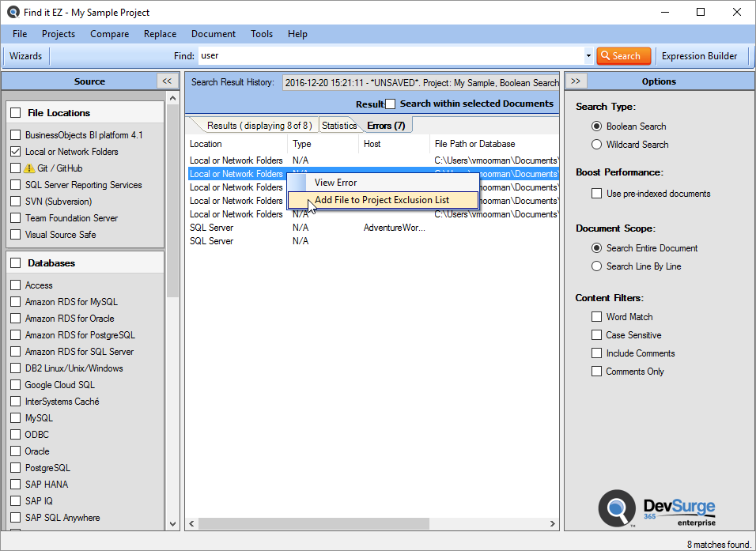This screenshot has height=551, width=756.
Task: Open the Find history dropdown arrow
Action: [588, 56]
